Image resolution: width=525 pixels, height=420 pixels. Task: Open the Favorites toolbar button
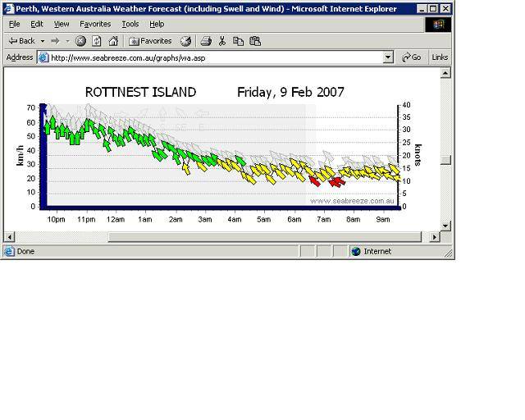[x=150, y=41]
